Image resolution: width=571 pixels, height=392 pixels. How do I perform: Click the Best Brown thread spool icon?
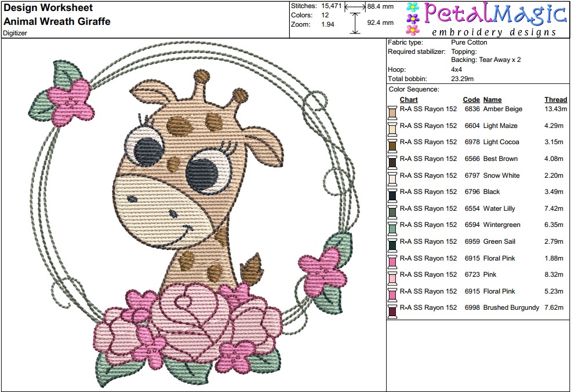pos(392,162)
